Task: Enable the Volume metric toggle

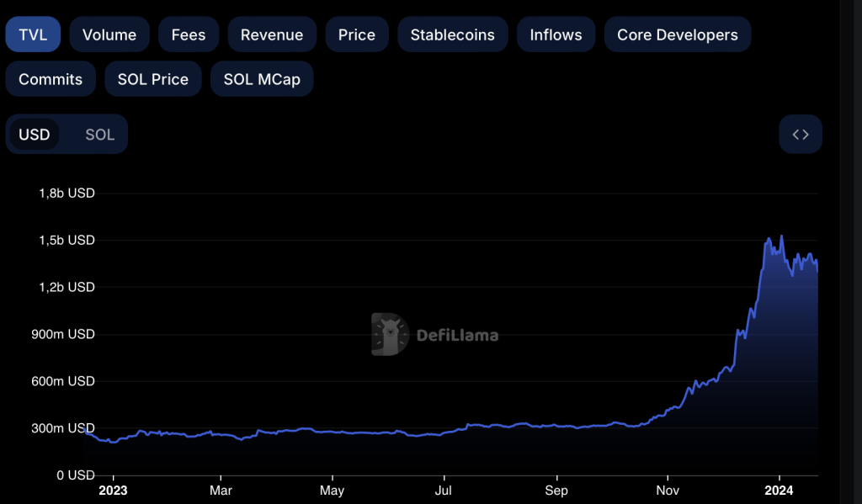Action: (109, 34)
